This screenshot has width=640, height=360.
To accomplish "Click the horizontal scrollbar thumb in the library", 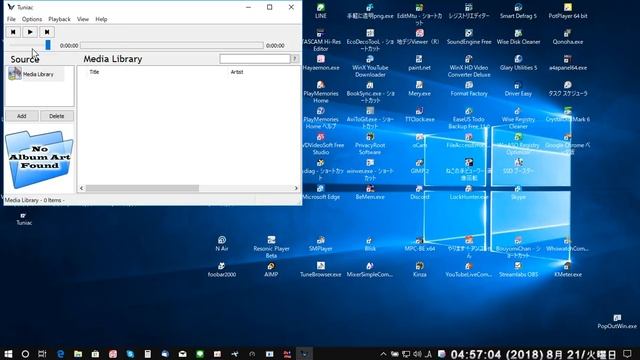I will point(142,188).
